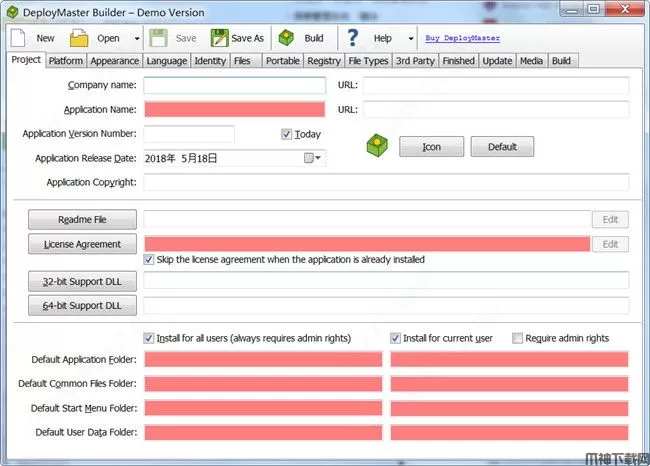Click the green application icon preview
The image size is (650, 466).
pyautogui.click(x=377, y=146)
